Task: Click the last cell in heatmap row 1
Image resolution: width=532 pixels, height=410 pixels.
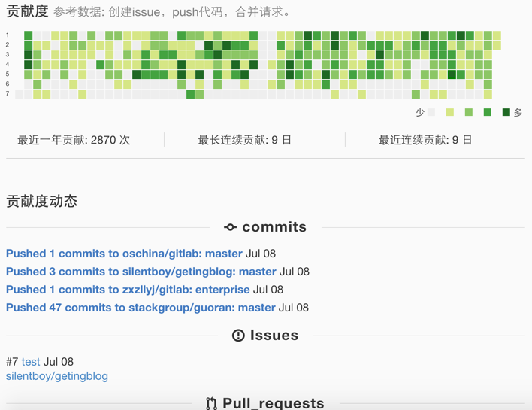Action: (x=497, y=35)
